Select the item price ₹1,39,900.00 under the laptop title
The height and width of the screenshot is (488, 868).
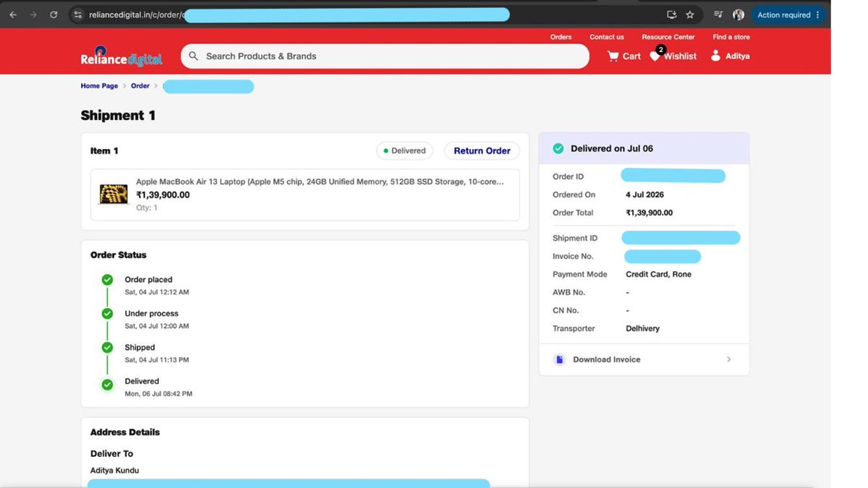[163, 194]
